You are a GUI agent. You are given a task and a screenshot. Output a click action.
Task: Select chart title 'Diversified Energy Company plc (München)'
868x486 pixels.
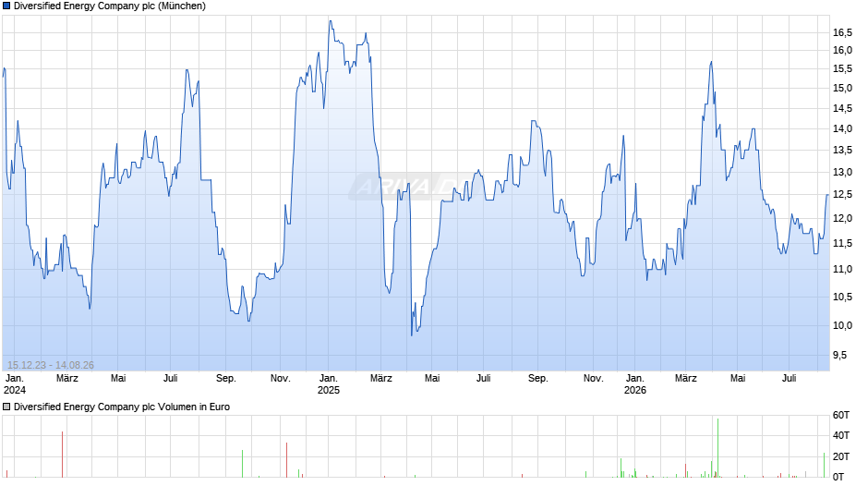tap(110, 6)
